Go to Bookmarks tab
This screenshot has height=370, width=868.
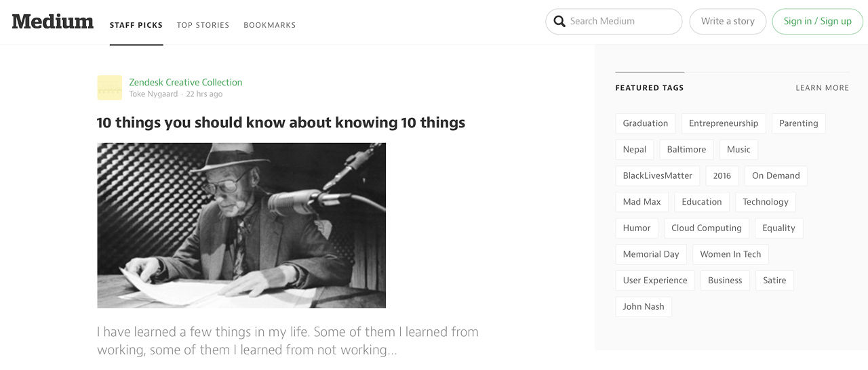coord(270,25)
